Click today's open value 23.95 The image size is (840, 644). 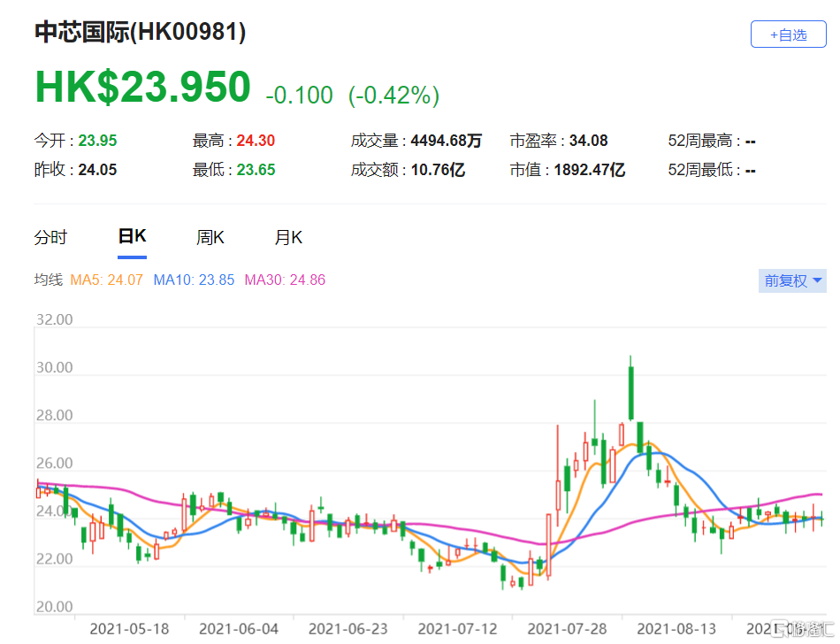[x=97, y=141]
